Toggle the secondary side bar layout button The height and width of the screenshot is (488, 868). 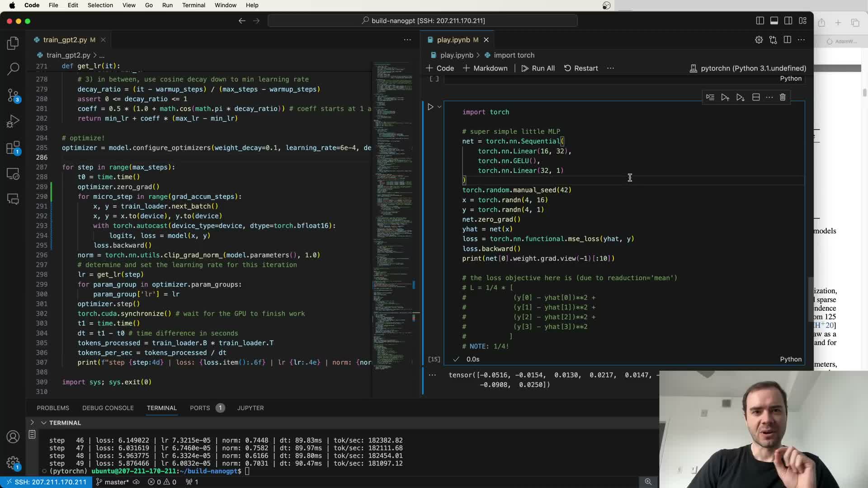point(788,21)
